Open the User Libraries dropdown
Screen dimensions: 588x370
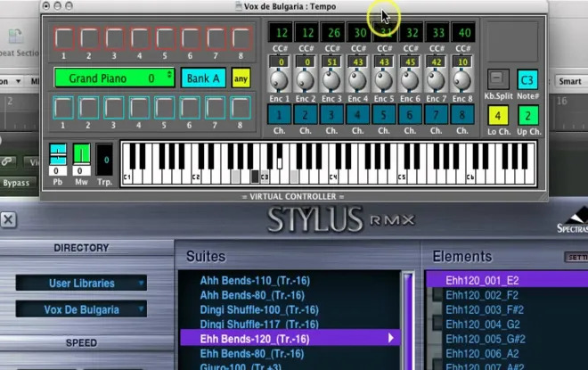point(81,283)
